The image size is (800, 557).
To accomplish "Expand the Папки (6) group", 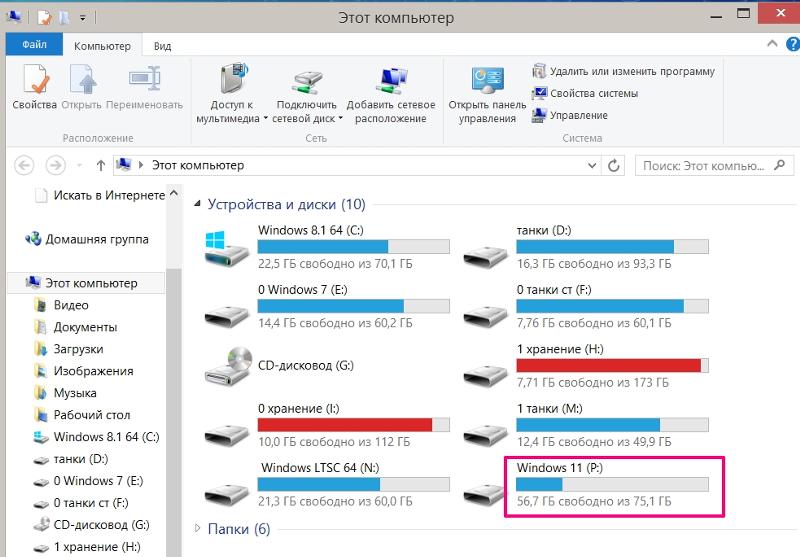I will point(197,529).
